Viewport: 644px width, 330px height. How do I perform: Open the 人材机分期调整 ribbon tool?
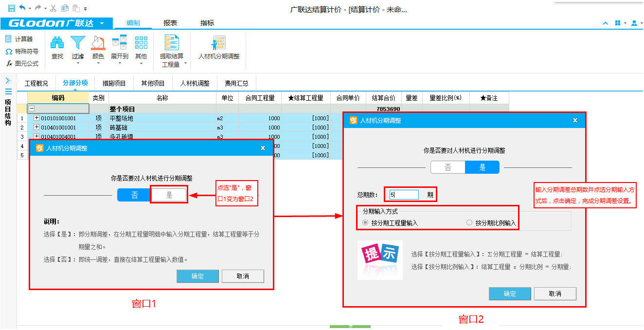tap(219, 43)
